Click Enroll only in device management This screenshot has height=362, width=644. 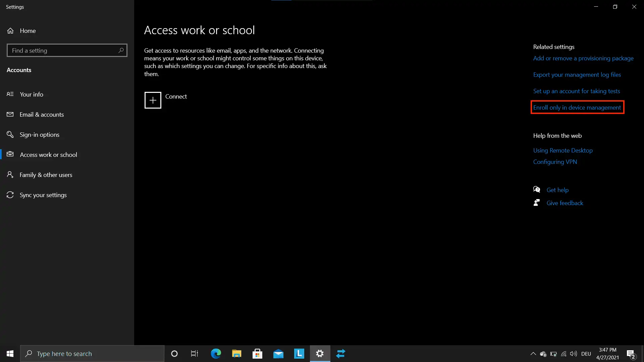pos(577,108)
